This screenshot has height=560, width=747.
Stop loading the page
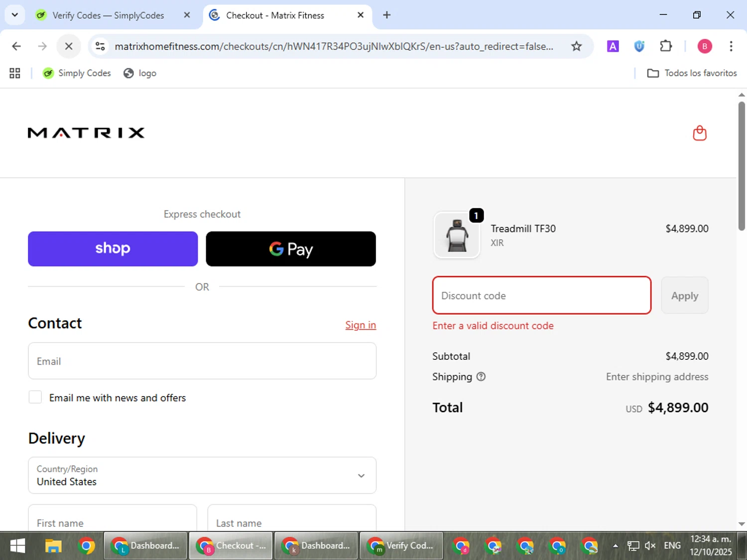pos(69,46)
